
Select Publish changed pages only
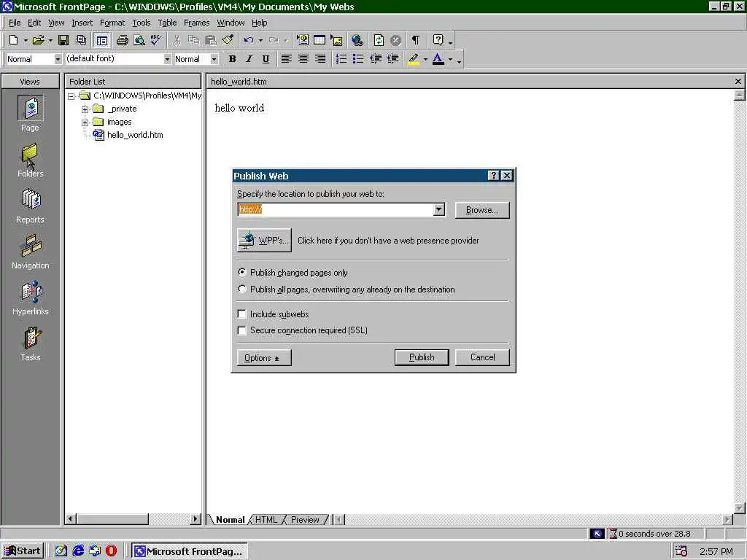click(242, 273)
